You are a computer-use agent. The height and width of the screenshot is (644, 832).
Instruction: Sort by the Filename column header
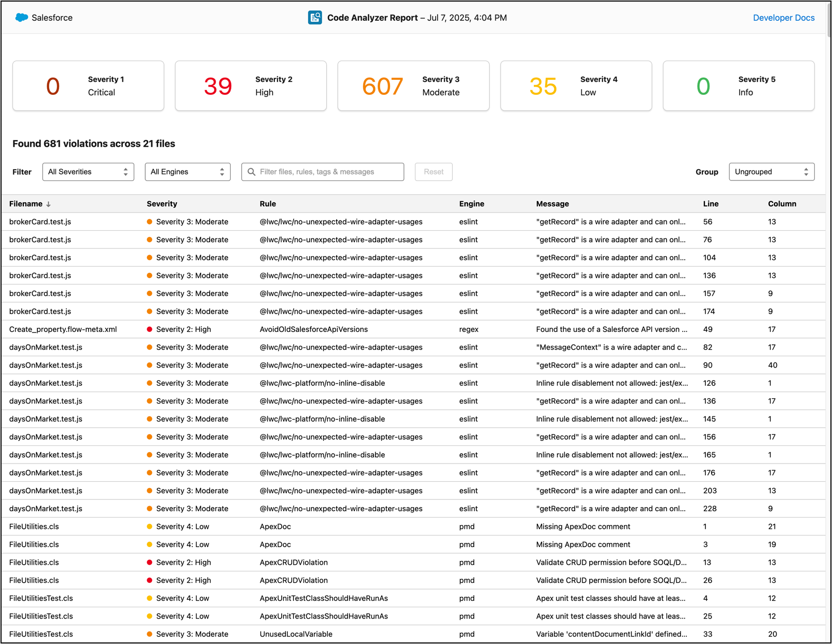[x=26, y=204]
